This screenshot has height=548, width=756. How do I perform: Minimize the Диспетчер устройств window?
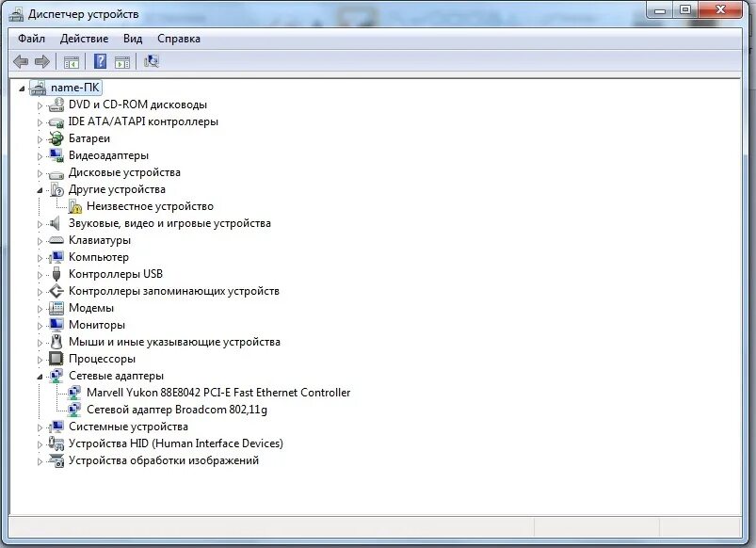[660, 10]
